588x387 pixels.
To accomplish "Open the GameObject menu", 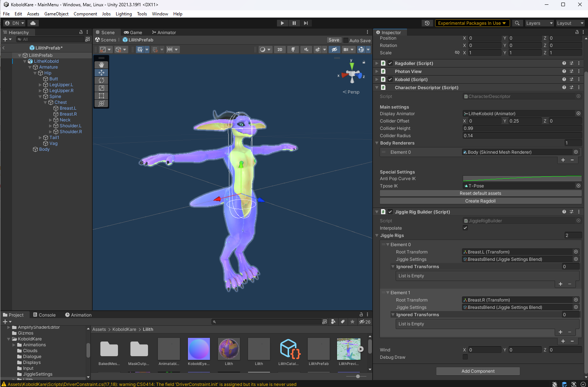I will click(x=56, y=14).
